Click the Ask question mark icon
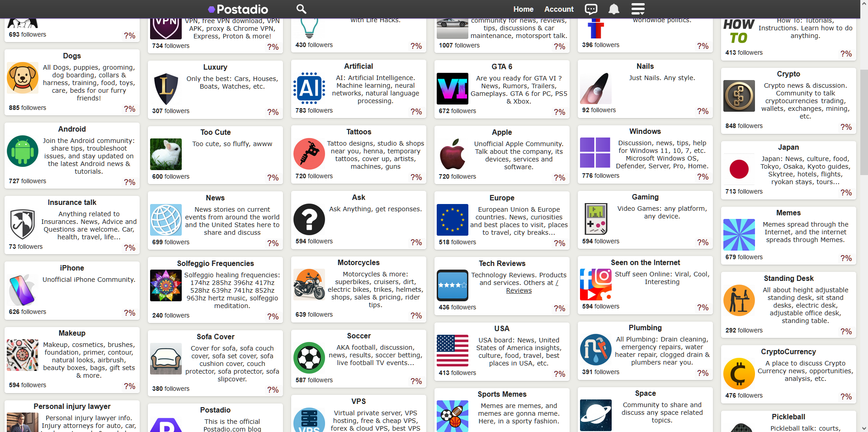This screenshot has width=868, height=432. click(x=309, y=219)
